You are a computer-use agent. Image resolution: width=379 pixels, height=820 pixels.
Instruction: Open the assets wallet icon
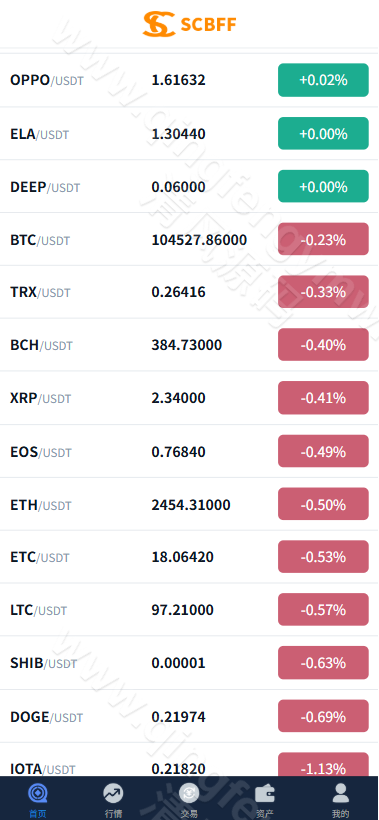265,794
